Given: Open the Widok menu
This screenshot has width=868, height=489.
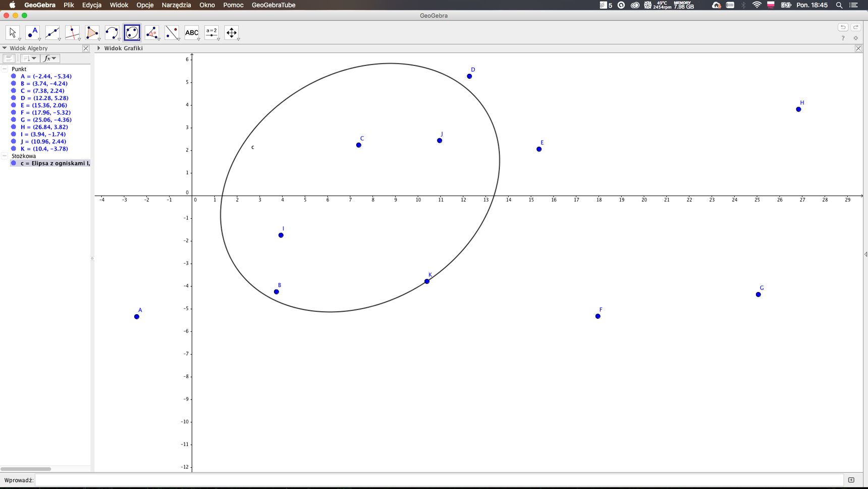Looking at the screenshot, I should coord(119,5).
